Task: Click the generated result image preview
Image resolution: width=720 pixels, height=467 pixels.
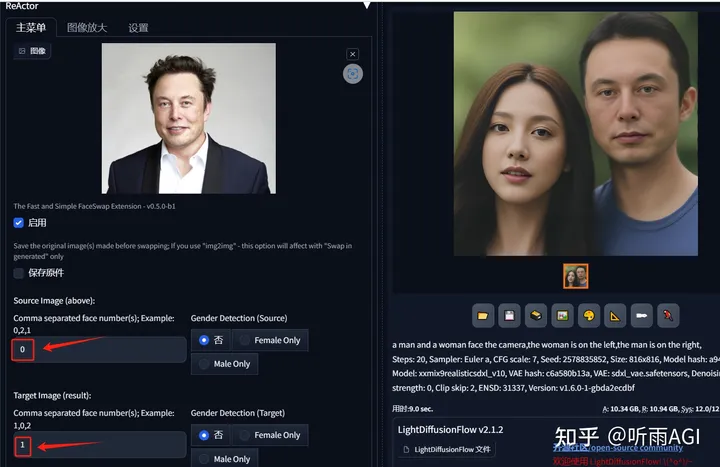Action: coord(576,134)
